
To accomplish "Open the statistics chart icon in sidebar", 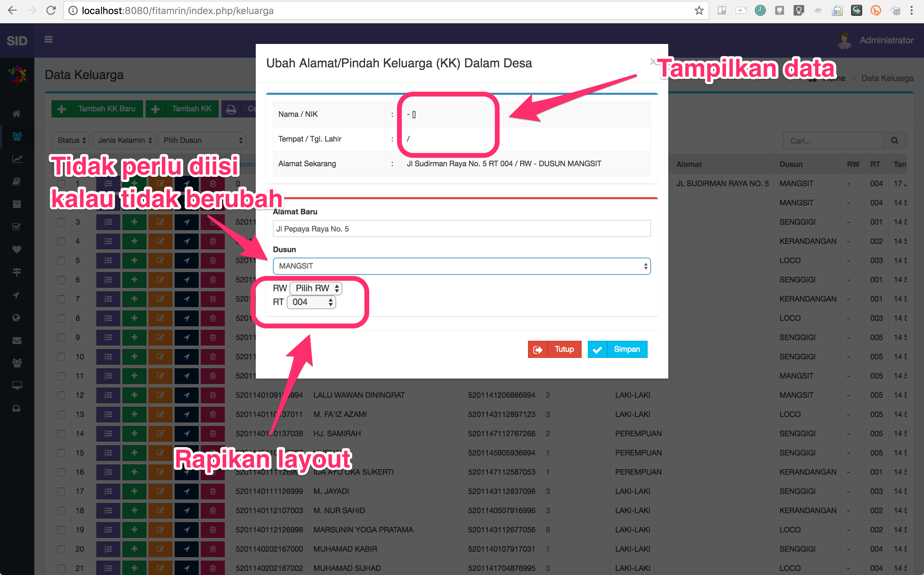I will (16, 159).
